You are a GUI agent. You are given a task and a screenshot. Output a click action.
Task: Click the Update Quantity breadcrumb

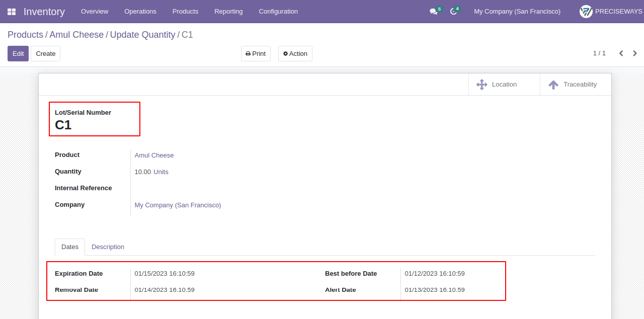point(143,35)
